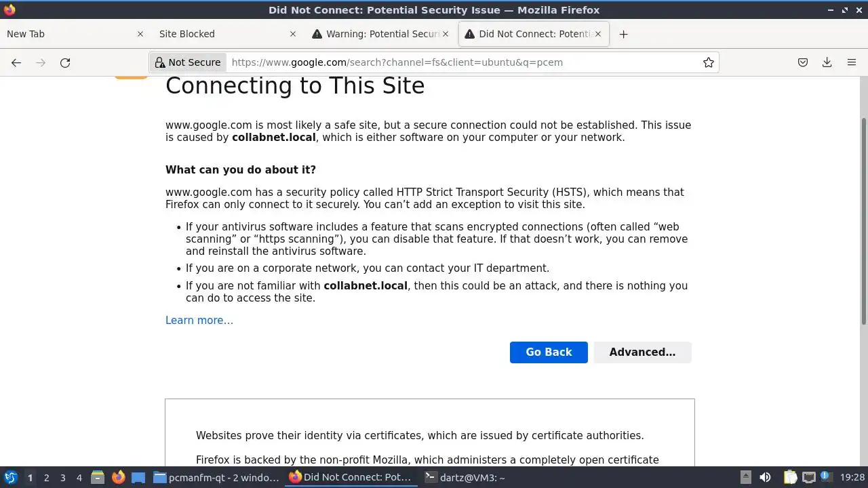Click the page vertical scrollbar
The height and width of the screenshot is (488, 868).
(x=863, y=221)
